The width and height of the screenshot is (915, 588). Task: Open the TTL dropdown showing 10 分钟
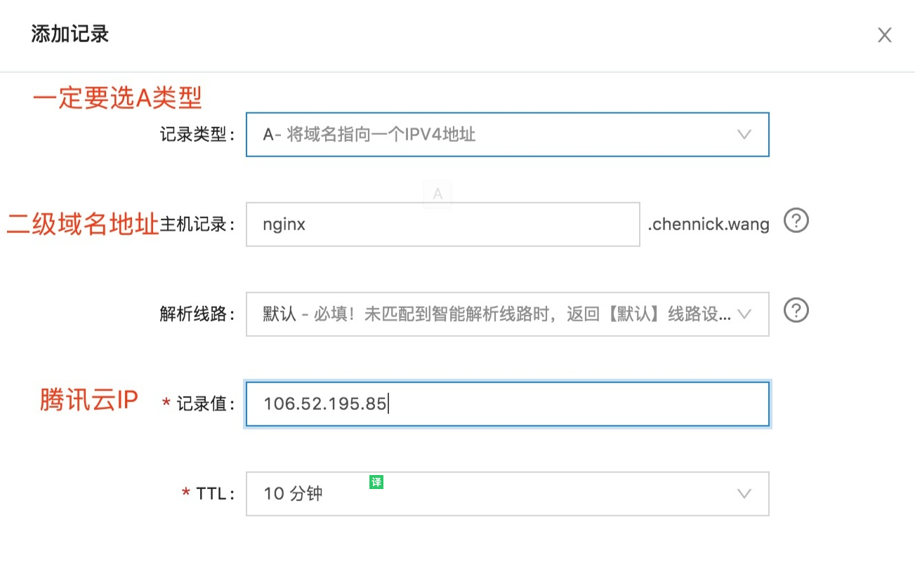508,494
